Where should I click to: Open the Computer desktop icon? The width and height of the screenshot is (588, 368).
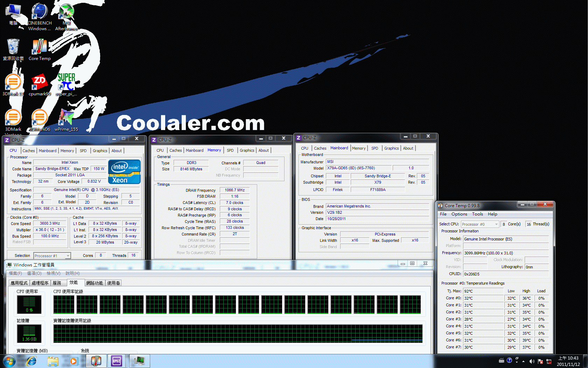tap(13, 15)
